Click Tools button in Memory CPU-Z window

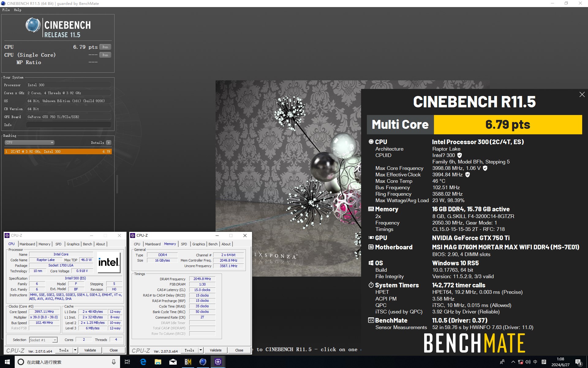[190, 350]
